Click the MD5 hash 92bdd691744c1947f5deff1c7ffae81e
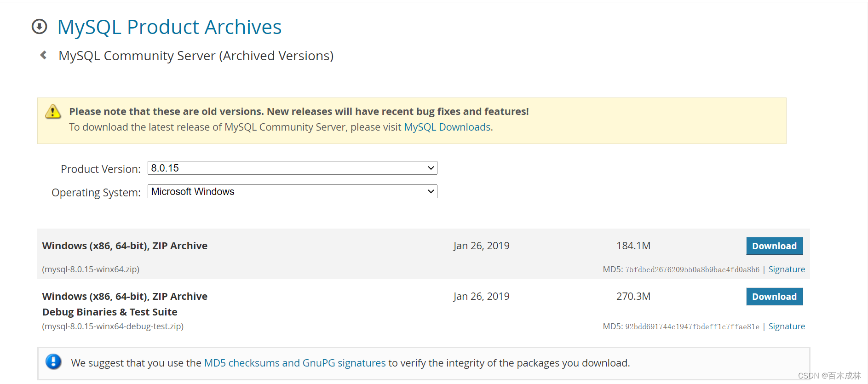This screenshot has width=868, height=384. pyautogui.click(x=692, y=327)
